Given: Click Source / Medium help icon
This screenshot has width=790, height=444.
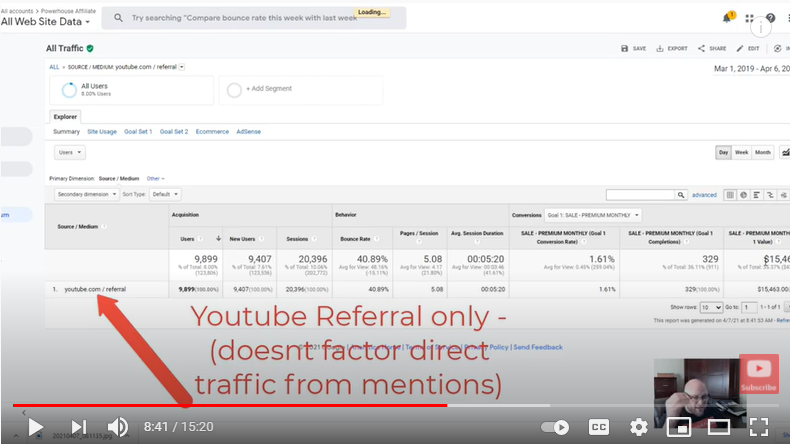Looking at the screenshot, I should (x=104, y=226).
